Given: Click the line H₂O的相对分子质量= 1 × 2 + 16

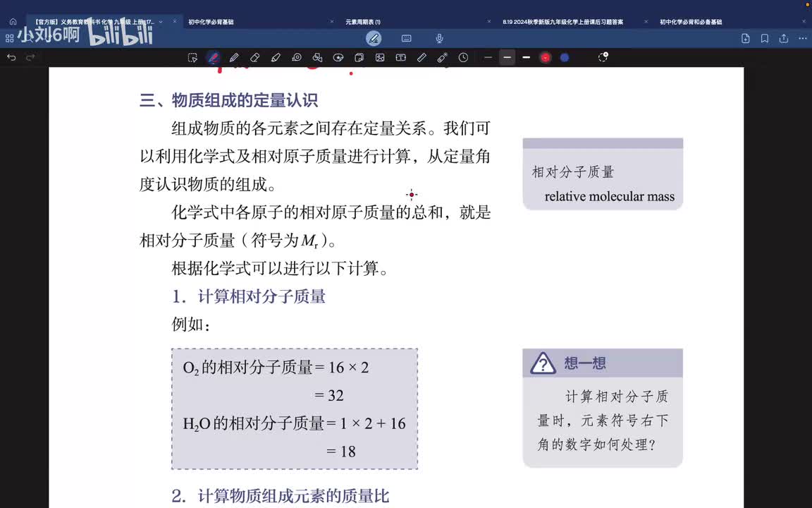Looking at the screenshot, I should point(294,423).
